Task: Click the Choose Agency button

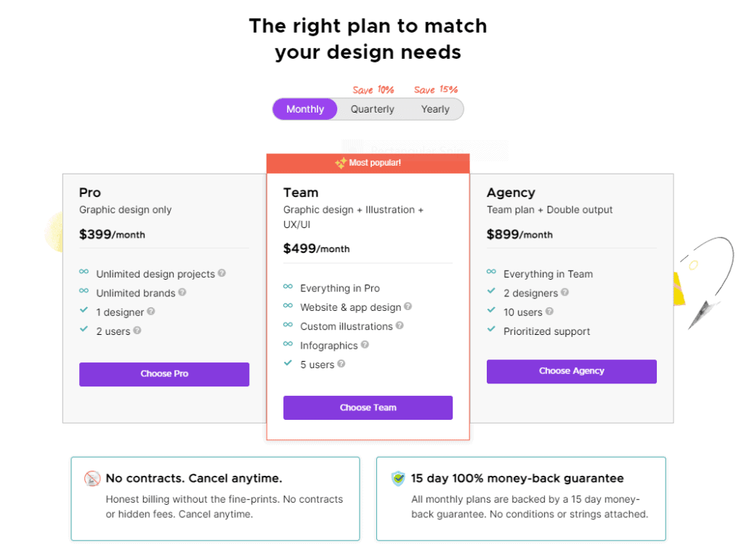Action: coord(571,371)
